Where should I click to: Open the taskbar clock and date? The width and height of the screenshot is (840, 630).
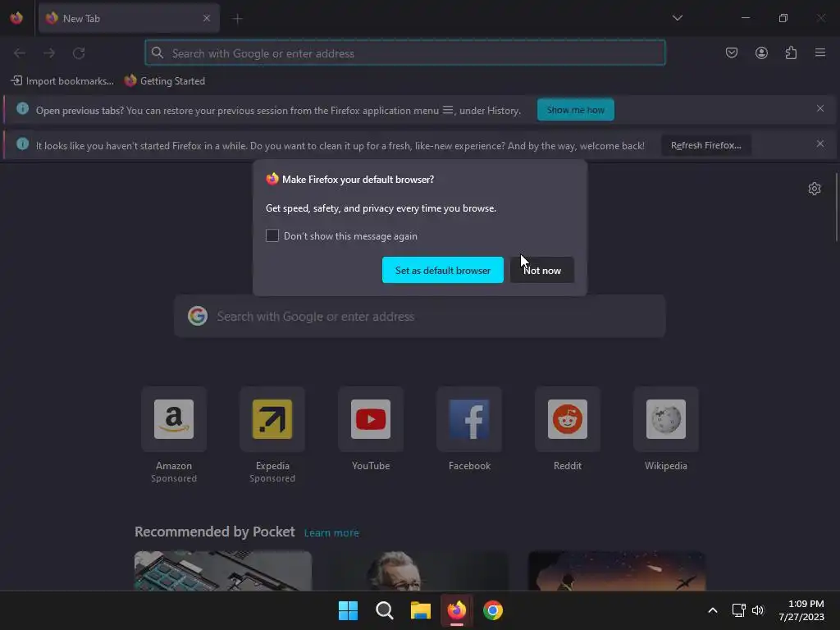(x=801, y=610)
